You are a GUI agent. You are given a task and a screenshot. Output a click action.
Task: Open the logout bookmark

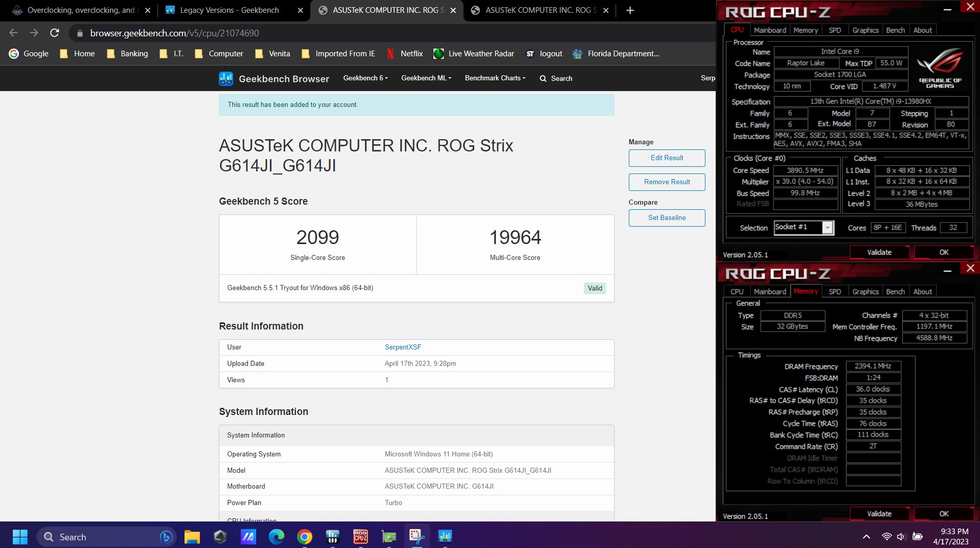coord(544,54)
